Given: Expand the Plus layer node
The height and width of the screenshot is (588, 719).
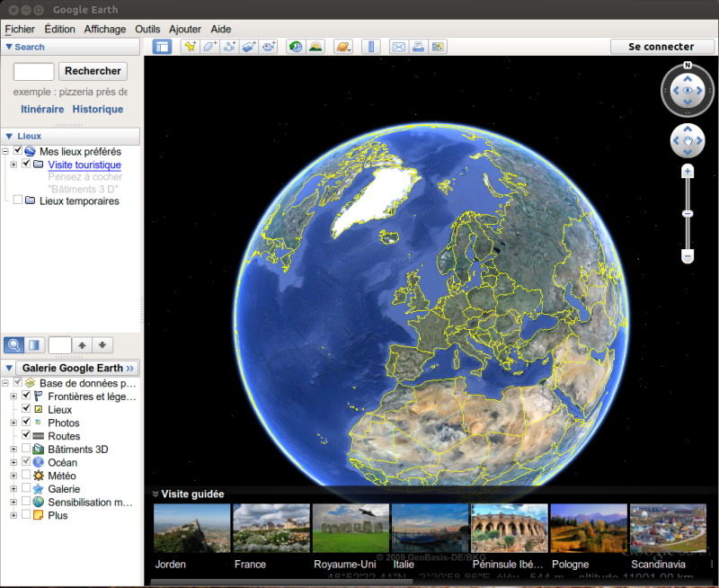Looking at the screenshot, I should pos(13,515).
